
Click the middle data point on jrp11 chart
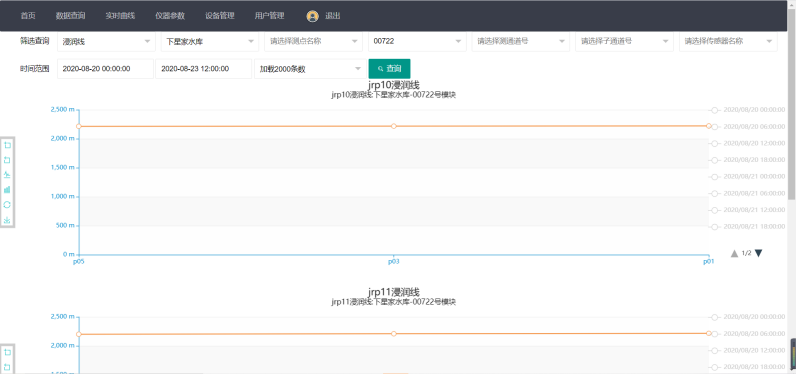point(393,333)
